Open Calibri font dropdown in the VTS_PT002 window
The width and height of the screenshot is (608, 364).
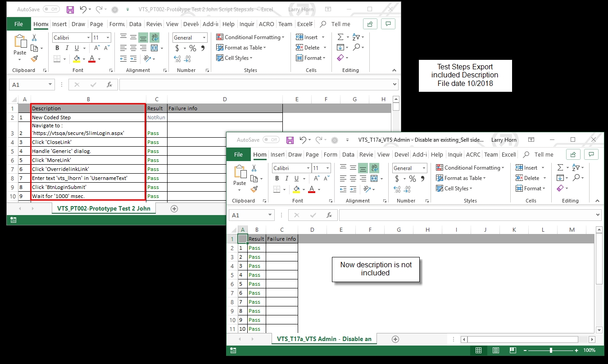pyautogui.click(x=72, y=38)
